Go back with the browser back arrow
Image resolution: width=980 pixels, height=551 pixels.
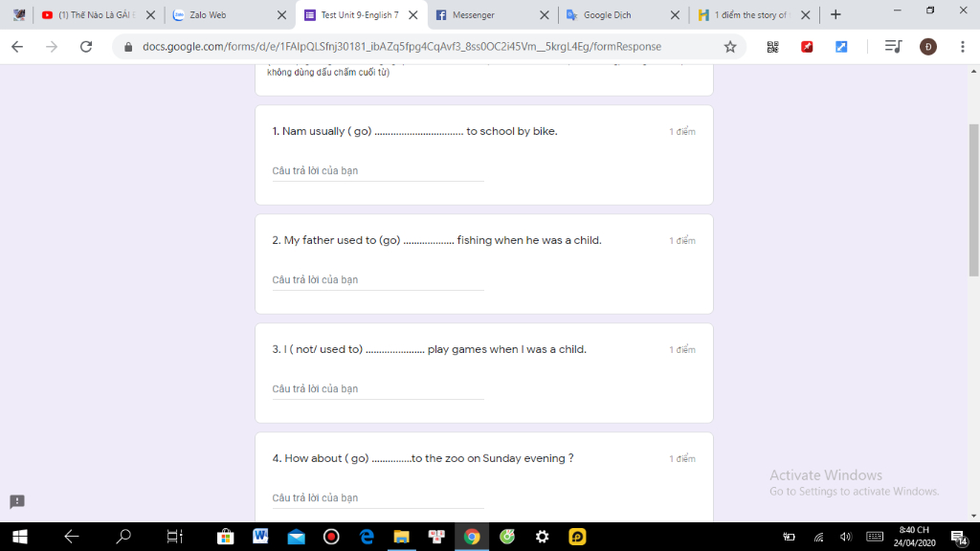click(17, 46)
